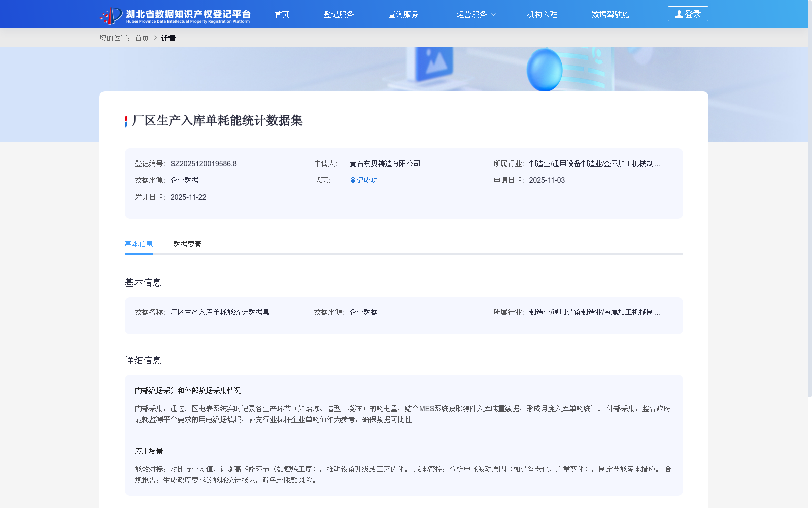812x508 pixels.
Task: Open the 数据驾驶舱 page
Action: coord(610,14)
